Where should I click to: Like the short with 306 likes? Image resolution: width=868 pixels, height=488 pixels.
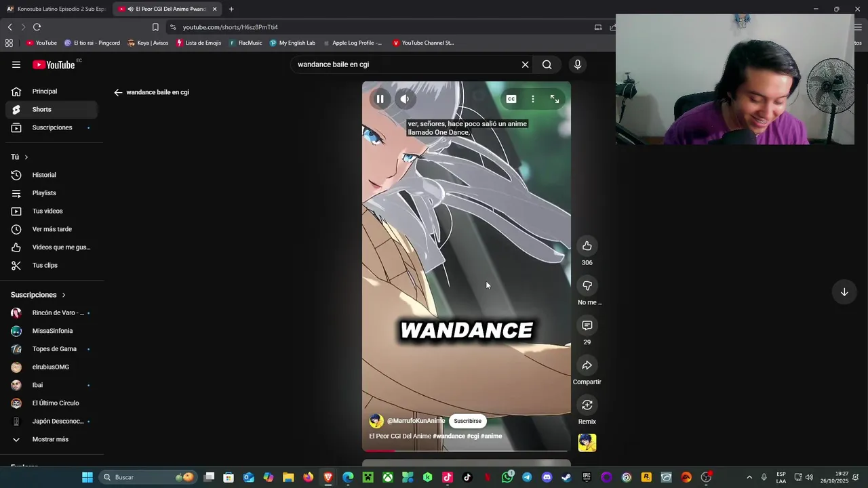tap(587, 246)
